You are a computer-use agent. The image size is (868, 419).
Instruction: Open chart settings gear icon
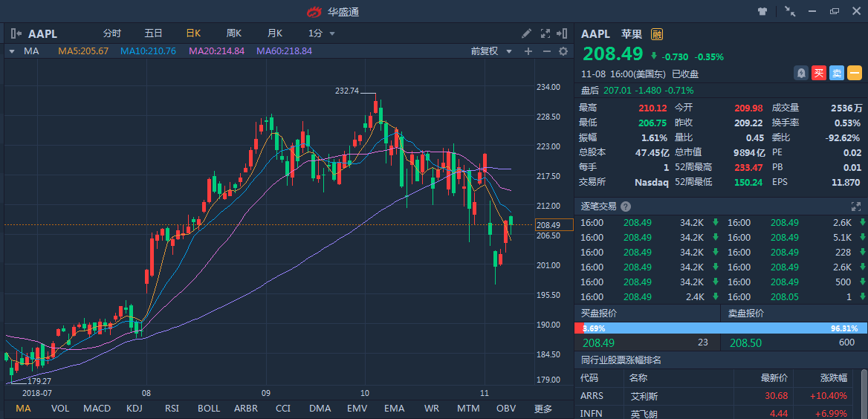[x=563, y=51]
